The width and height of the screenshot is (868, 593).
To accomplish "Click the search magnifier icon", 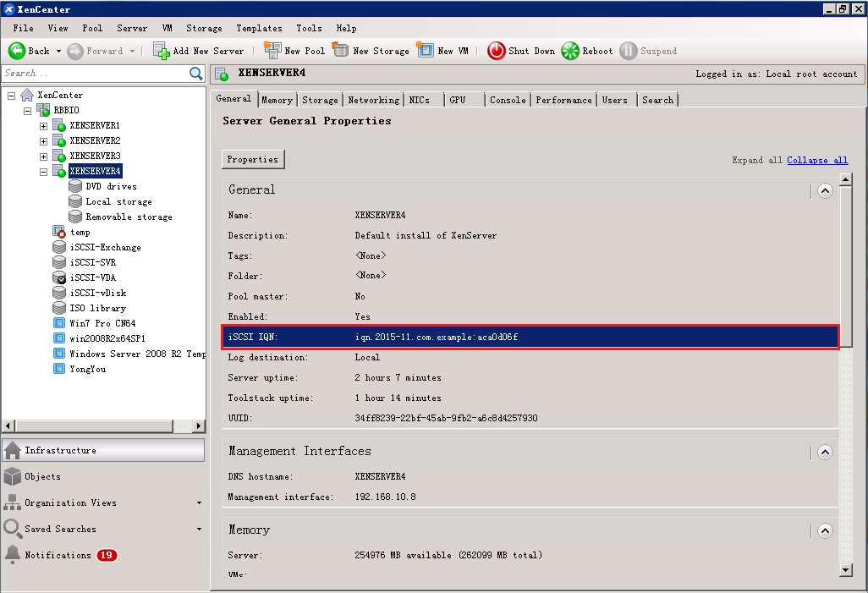I will 196,73.
